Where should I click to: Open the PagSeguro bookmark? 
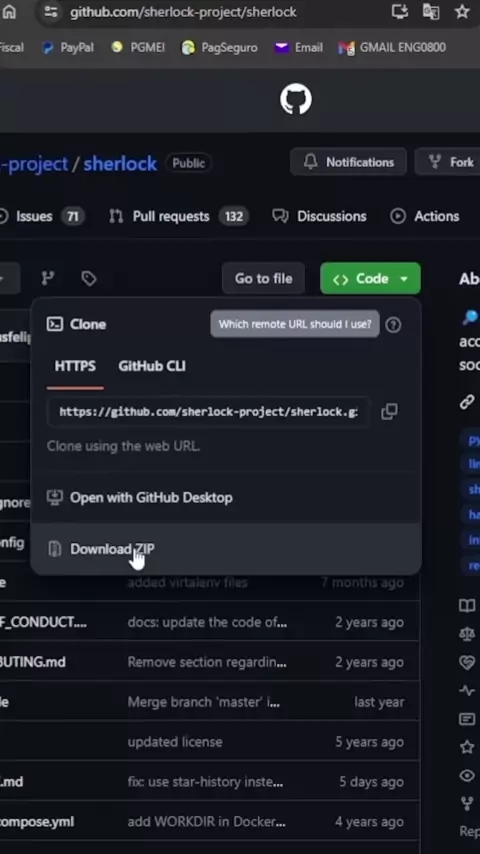click(x=220, y=47)
